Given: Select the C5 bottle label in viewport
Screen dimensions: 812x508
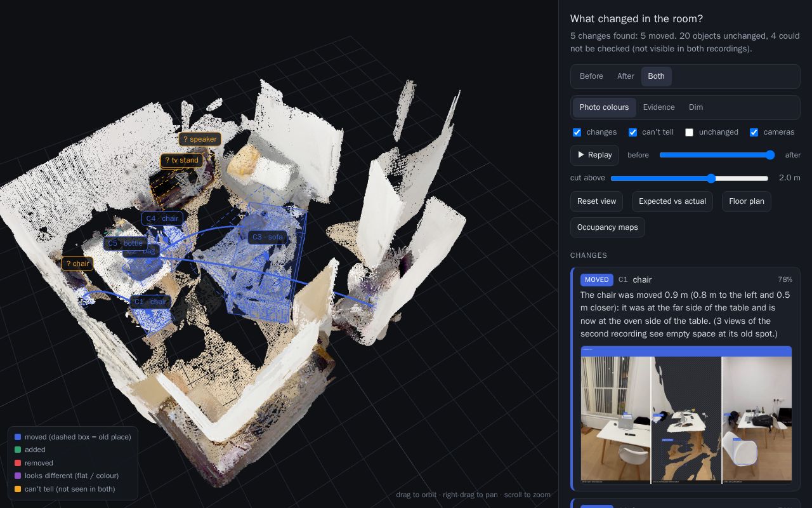Looking at the screenshot, I should [x=126, y=243].
